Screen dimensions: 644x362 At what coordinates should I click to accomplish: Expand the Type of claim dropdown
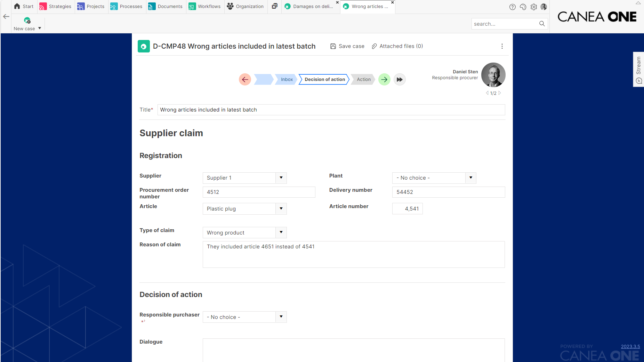point(281,232)
